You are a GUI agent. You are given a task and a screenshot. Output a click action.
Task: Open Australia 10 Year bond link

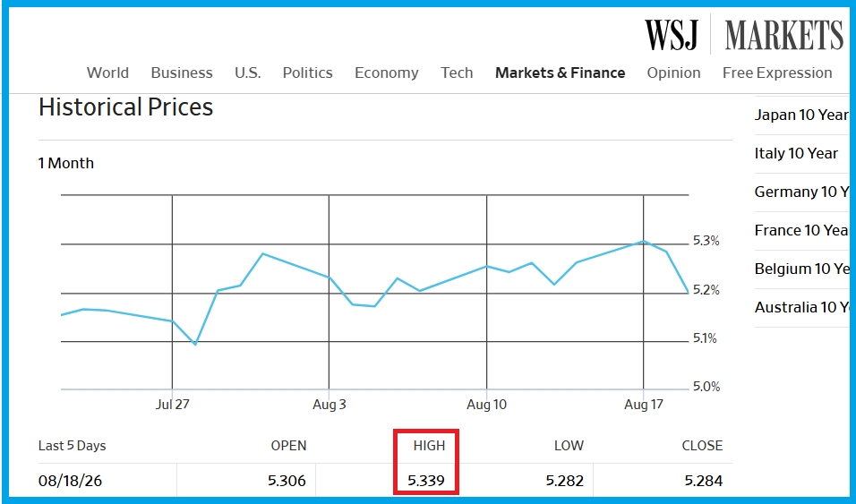[x=801, y=307]
